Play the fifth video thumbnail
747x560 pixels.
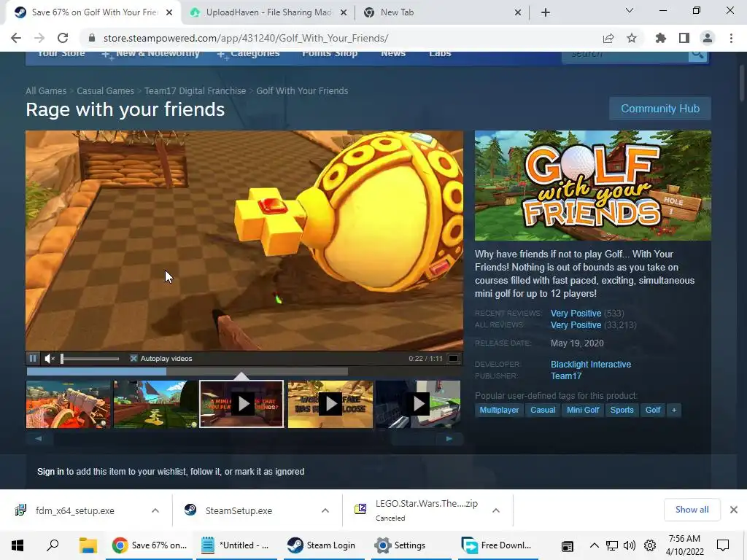coord(418,404)
